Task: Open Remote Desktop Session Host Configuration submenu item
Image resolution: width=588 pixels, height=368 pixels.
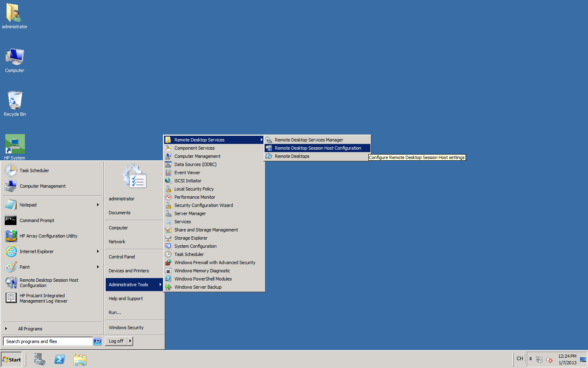Action: click(x=317, y=148)
